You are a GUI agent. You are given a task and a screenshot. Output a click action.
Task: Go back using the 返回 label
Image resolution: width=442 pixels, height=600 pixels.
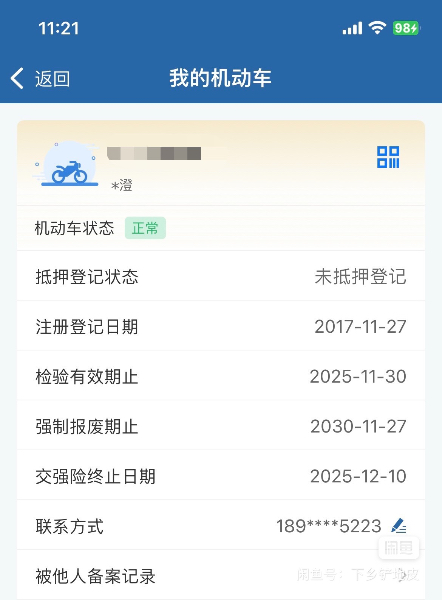(52, 79)
